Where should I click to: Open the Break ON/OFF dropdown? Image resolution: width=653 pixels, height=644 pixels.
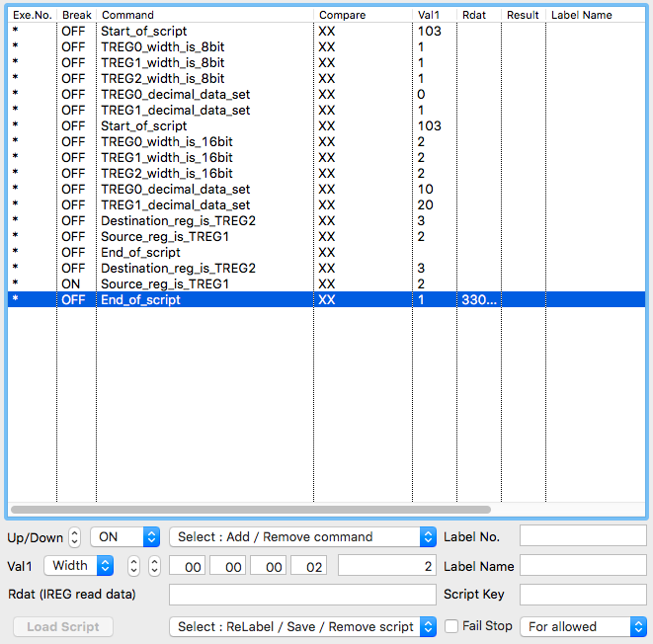tap(124, 537)
